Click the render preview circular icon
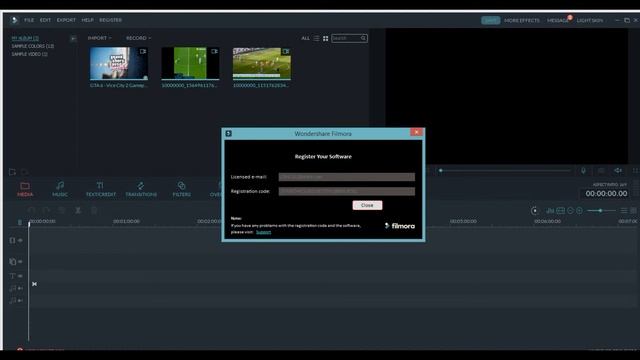Screen dimensions: 640x360 pyautogui.click(x=535, y=211)
